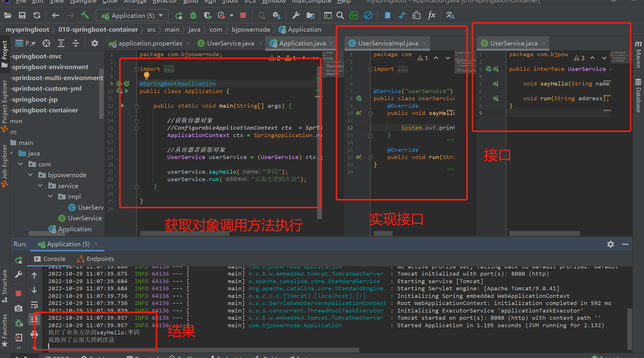Toggle scroll to end in the console
Screen dimensions: 644x358
(34, 319)
